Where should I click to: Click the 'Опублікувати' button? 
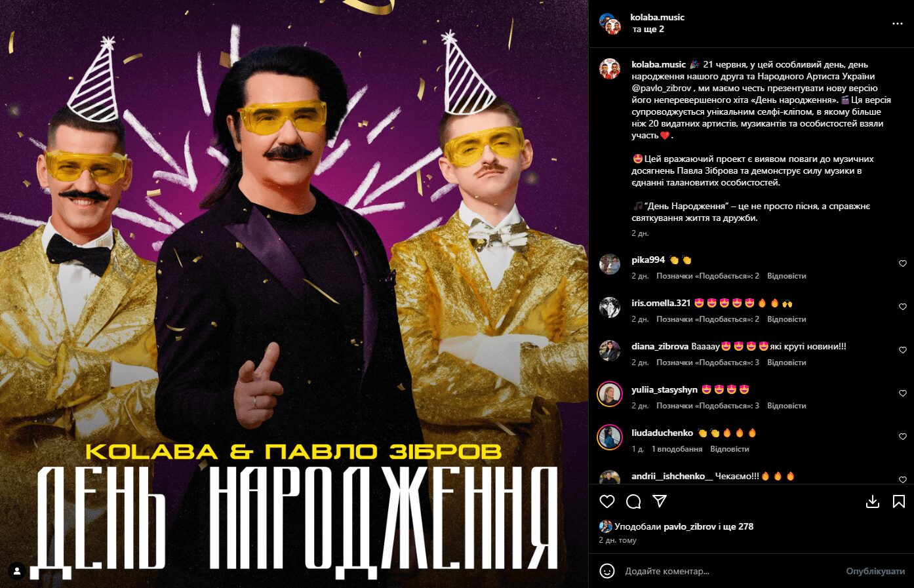(875, 571)
